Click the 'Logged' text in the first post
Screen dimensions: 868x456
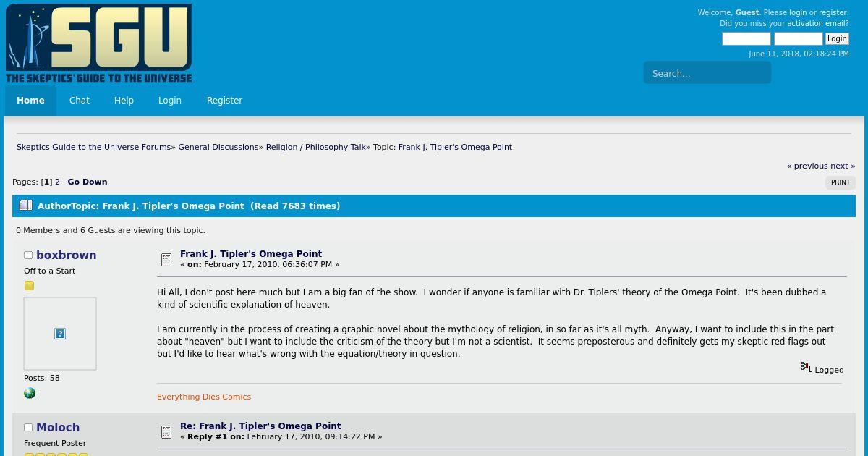[x=829, y=370]
